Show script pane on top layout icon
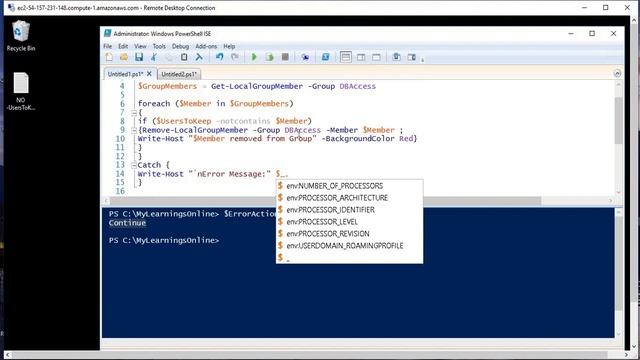Screen dimensions: 640x360 pyautogui.click(x=346, y=57)
